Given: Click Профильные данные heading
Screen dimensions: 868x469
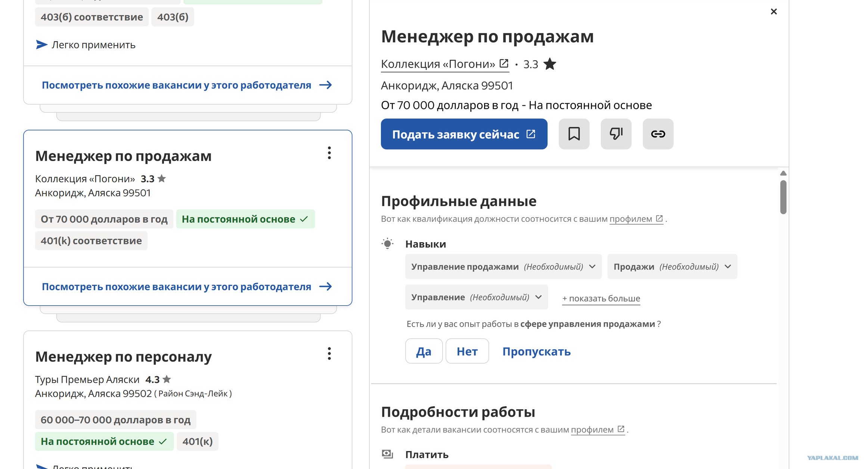Looking at the screenshot, I should tap(458, 201).
